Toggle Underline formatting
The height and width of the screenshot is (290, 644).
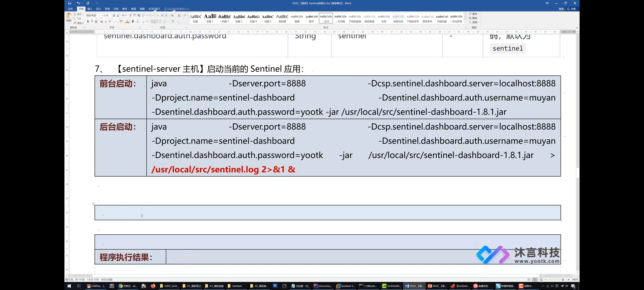[x=96, y=21]
